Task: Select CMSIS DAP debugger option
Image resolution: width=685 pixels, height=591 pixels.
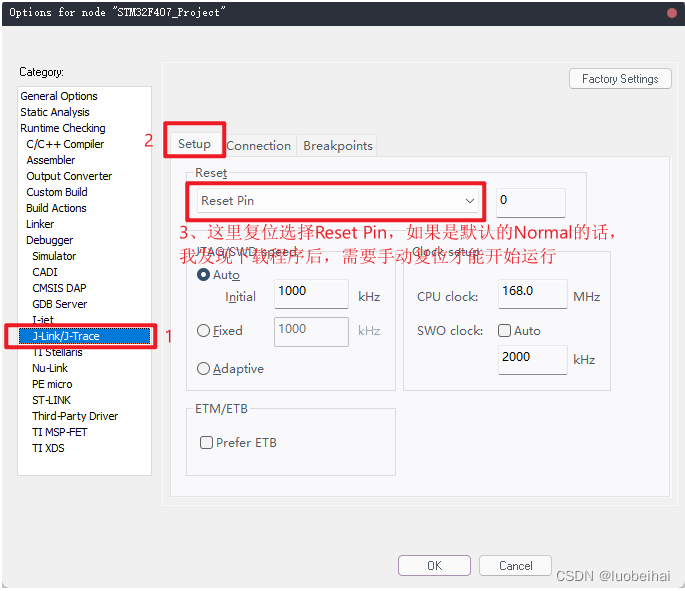Action: click(59, 288)
